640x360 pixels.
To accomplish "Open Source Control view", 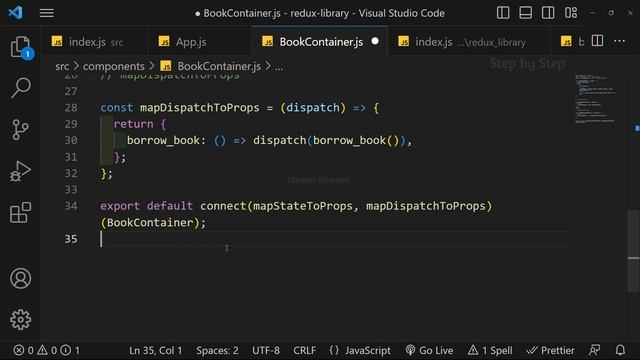I will 20,129.
